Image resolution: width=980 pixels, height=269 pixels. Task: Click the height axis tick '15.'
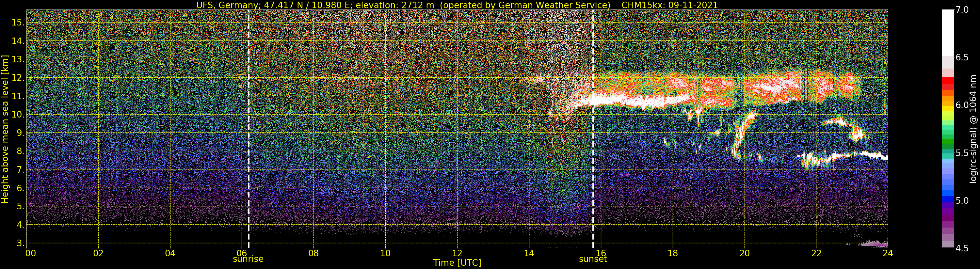(x=18, y=23)
